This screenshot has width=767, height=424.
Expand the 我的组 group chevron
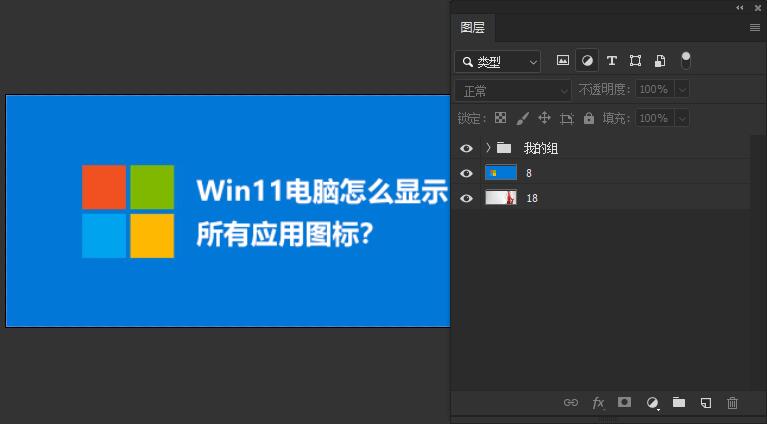click(x=488, y=147)
